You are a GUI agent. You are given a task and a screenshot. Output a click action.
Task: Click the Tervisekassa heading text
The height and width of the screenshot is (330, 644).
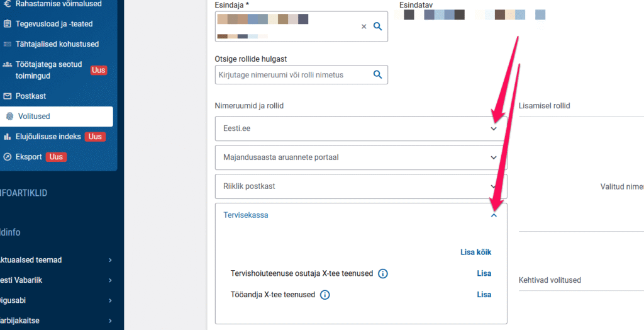pyautogui.click(x=246, y=215)
